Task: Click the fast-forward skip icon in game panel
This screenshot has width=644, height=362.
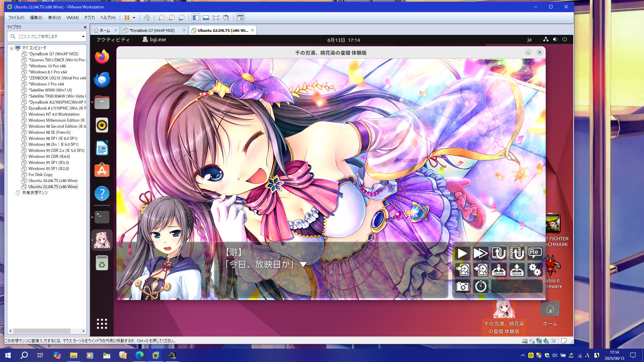Action: [x=481, y=253]
